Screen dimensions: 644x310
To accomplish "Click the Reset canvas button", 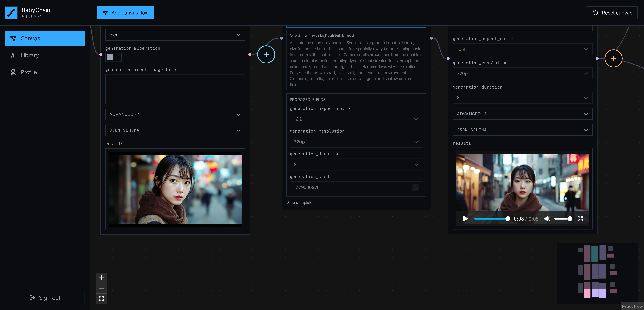I will point(612,13).
